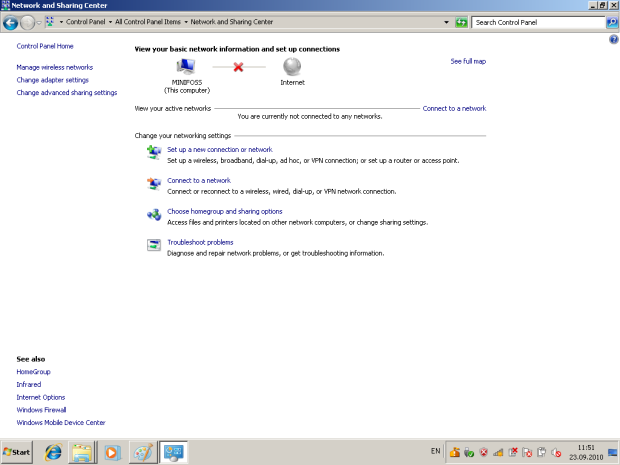Open Windows Firewall under See also
Image resolution: width=620 pixels, height=465 pixels.
(41, 410)
